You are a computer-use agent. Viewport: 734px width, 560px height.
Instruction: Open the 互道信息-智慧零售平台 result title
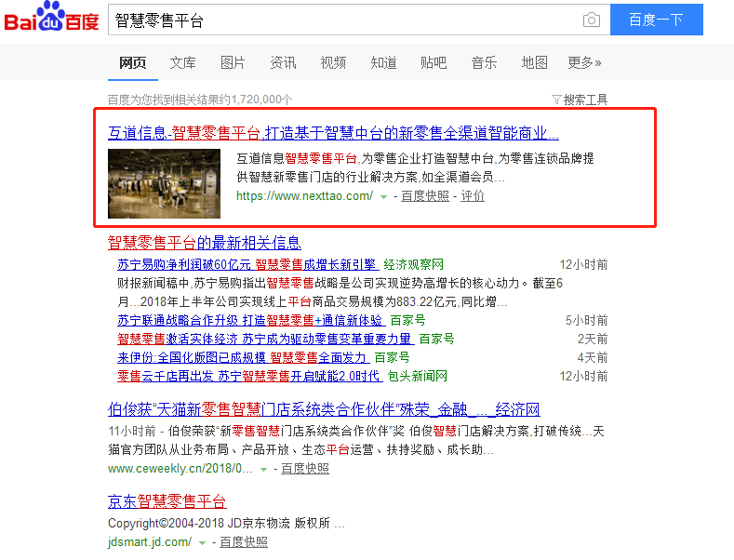click(333, 133)
